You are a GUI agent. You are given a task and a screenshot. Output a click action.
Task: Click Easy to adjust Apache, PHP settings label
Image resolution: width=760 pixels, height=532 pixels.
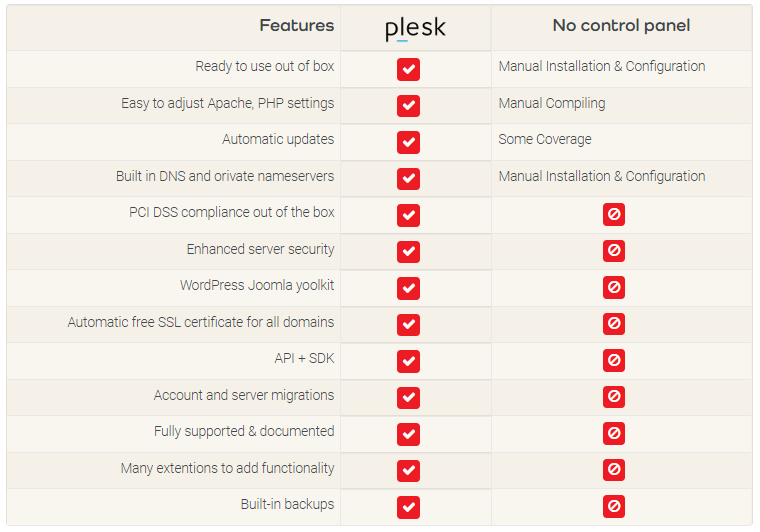pyautogui.click(x=227, y=103)
